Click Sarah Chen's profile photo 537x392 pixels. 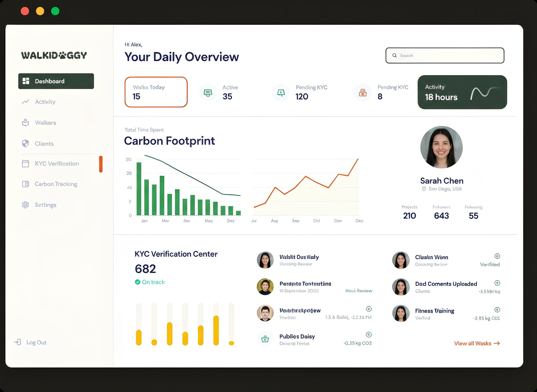tap(441, 147)
